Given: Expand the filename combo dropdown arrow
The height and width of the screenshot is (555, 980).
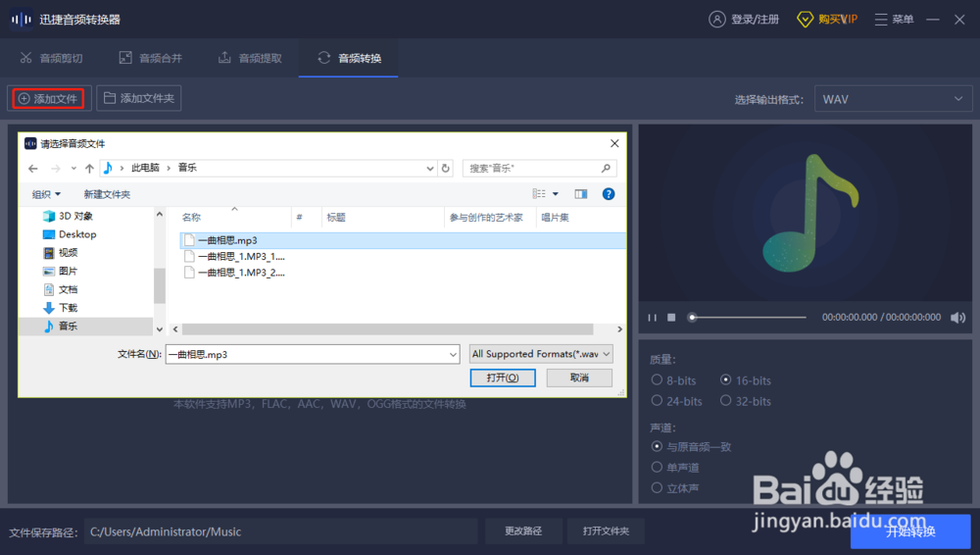Looking at the screenshot, I should pos(453,354).
